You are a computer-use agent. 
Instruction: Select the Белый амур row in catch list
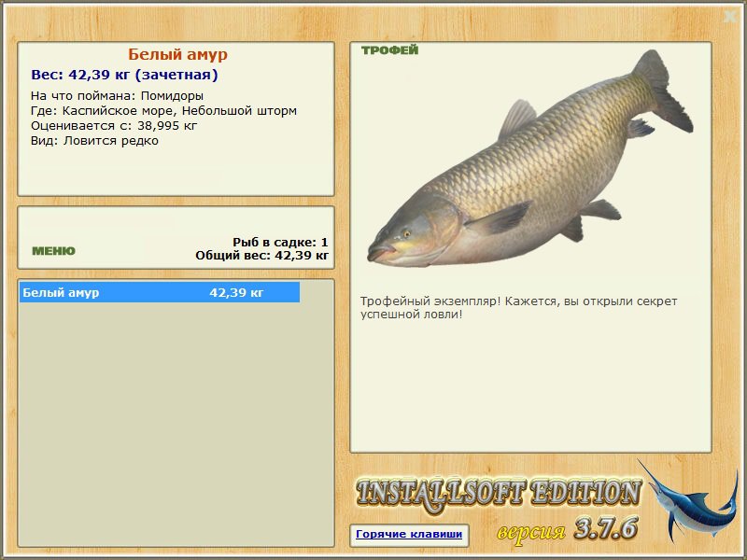160,292
